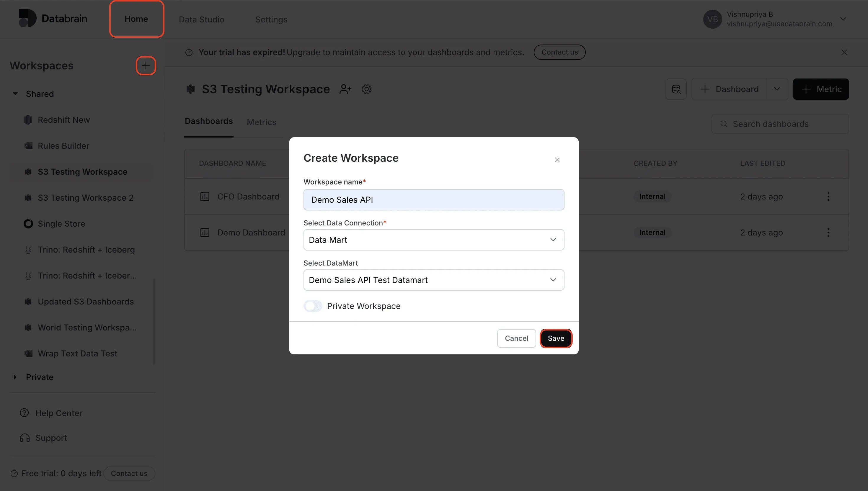
Task: Select the Dashboards tab
Action: [x=208, y=121]
